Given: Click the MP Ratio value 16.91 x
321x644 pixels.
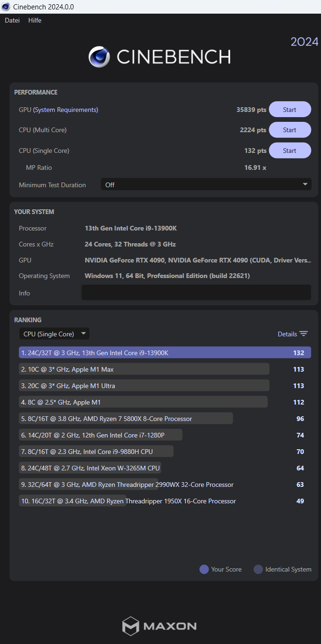Looking at the screenshot, I should tap(255, 167).
